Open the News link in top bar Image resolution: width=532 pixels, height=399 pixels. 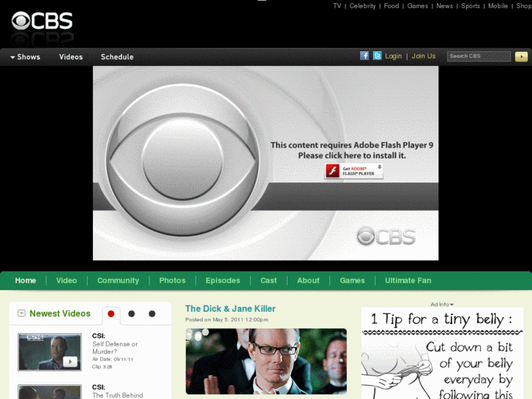pyautogui.click(x=444, y=6)
